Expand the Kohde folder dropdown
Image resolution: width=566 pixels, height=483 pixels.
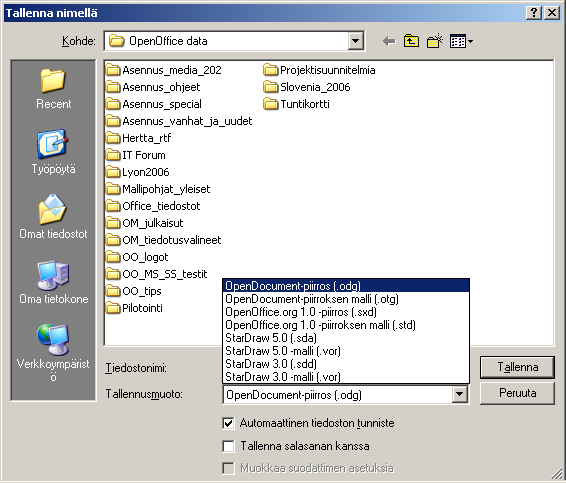point(355,41)
